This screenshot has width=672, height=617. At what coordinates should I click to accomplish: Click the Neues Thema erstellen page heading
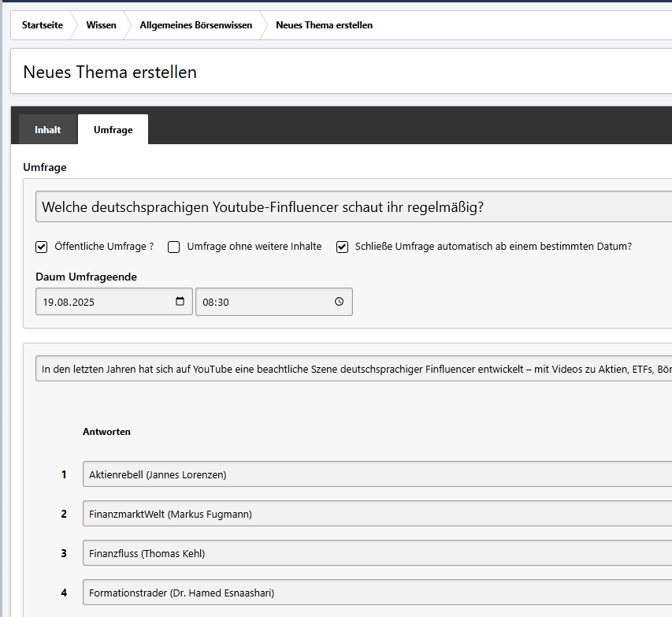point(110,72)
